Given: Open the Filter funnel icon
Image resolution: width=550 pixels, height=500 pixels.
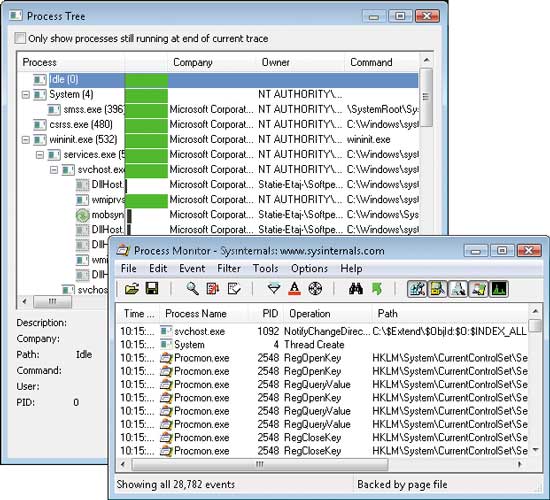Looking at the screenshot, I should coord(274,289).
